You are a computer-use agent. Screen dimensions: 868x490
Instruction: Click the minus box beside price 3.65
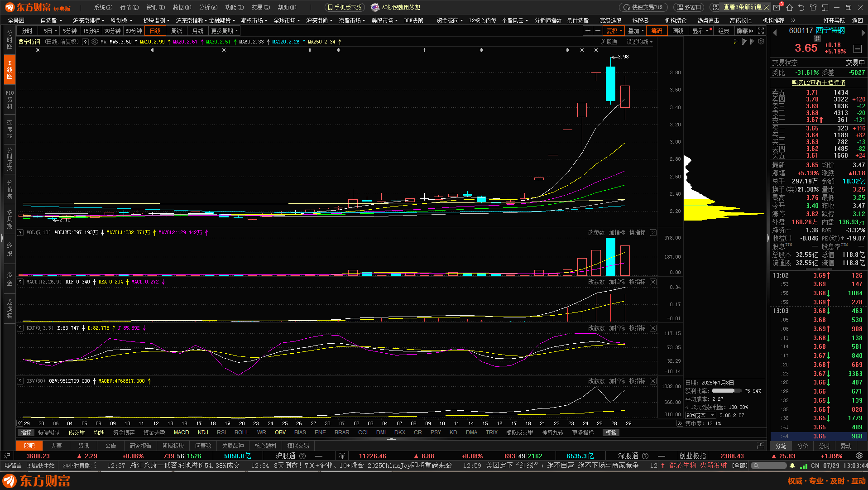click(858, 48)
